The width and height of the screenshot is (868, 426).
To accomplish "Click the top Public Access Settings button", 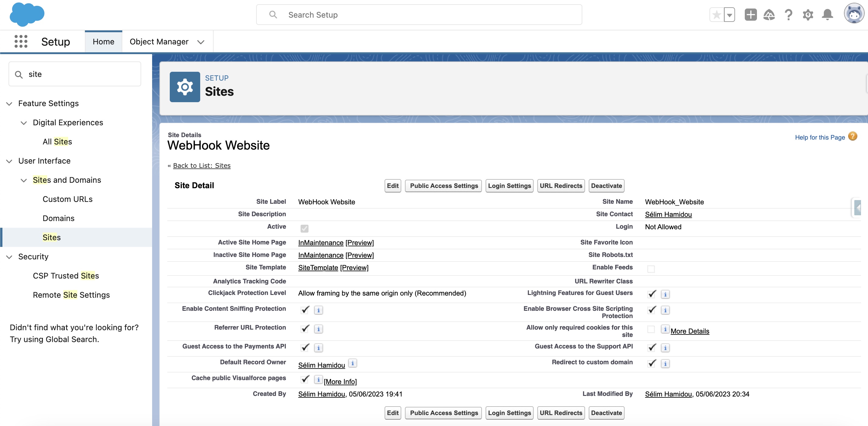I will (x=444, y=186).
